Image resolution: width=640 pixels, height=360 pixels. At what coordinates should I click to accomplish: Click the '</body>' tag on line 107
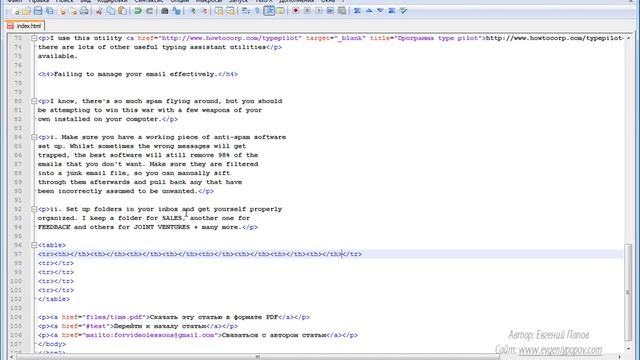click(x=52, y=344)
